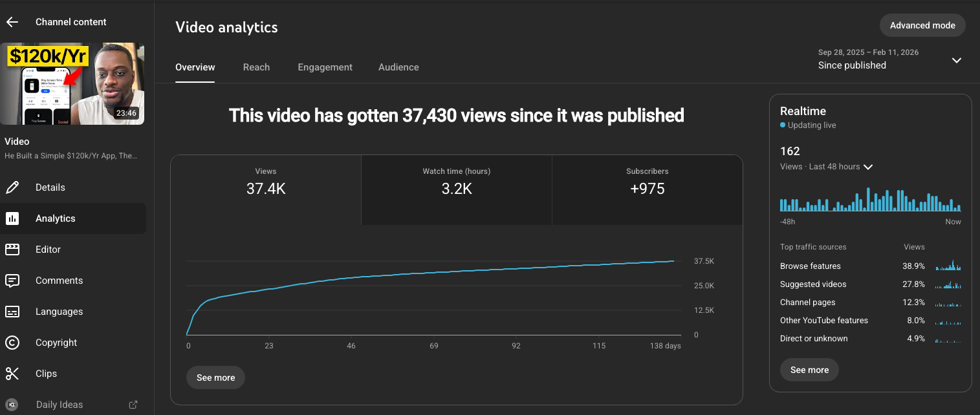Image resolution: width=980 pixels, height=415 pixels.
Task: Open the video thumbnail preview
Action: click(72, 83)
